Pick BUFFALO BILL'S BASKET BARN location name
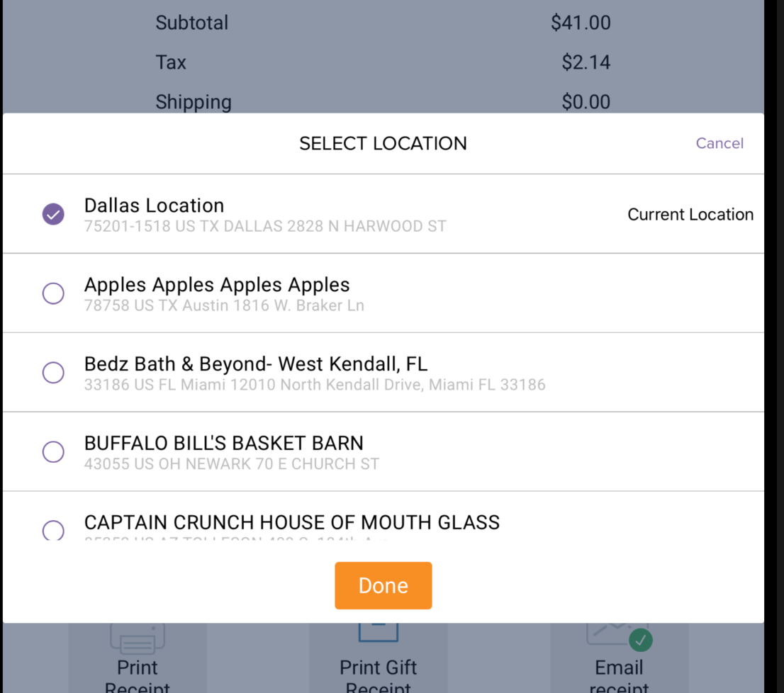The width and height of the screenshot is (784, 693). [x=224, y=444]
